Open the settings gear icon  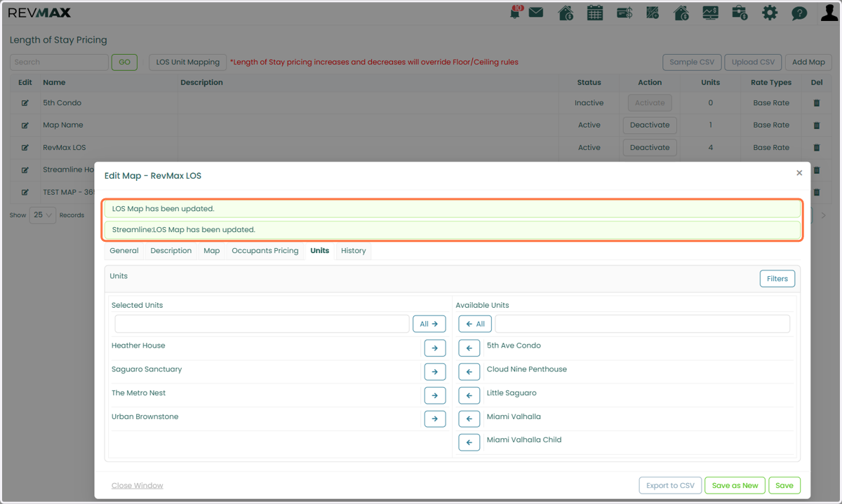click(x=770, y=13)
